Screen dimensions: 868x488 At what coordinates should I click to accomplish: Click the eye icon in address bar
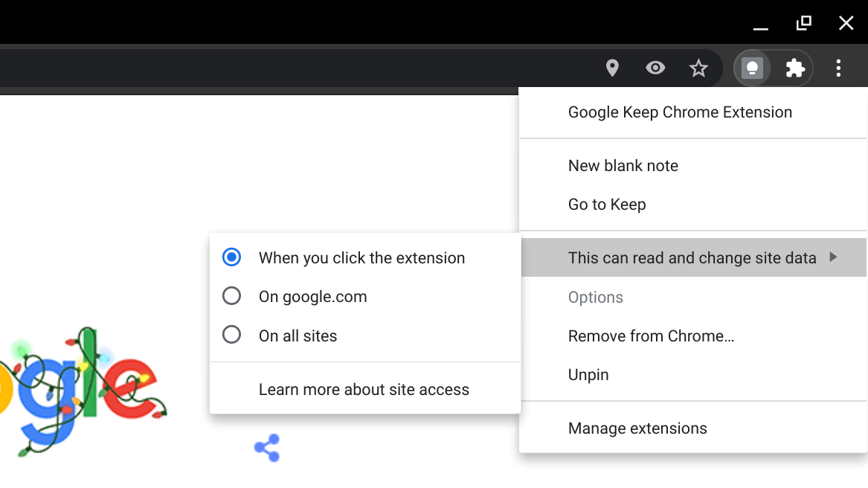click(x=655, y=68)
